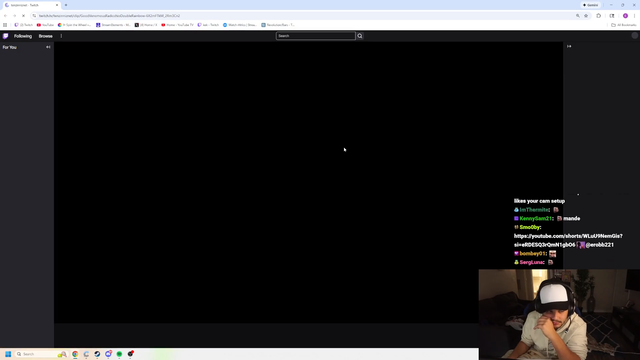Screen dimensions: 640x360
Task: Click the black clip video player area
Action: click(308, 182)
